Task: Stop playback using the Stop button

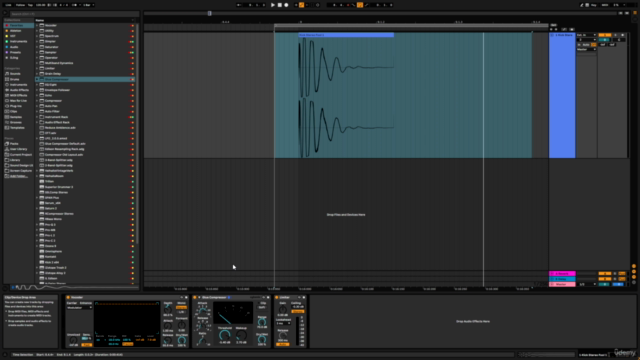Action: coord(280,5)
